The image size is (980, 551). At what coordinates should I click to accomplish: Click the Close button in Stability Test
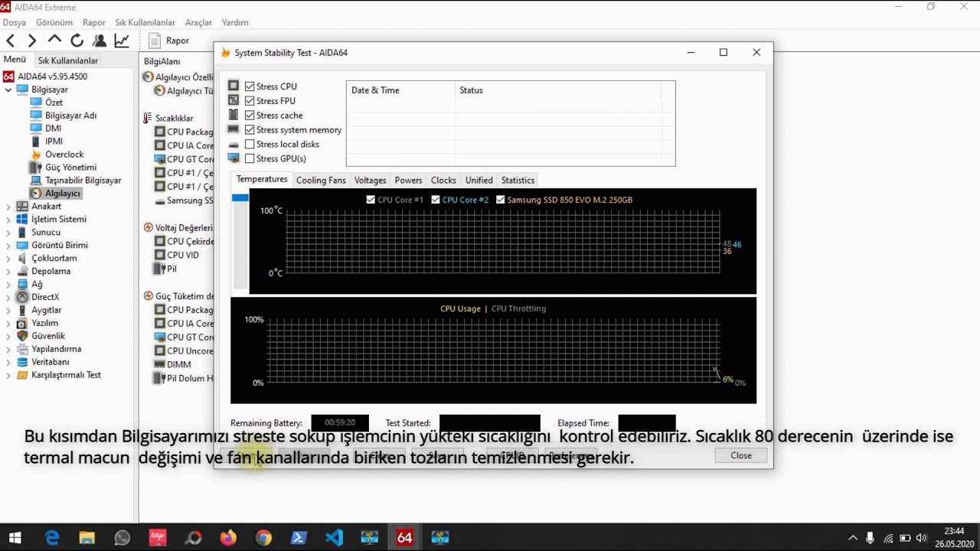(740, 455)
